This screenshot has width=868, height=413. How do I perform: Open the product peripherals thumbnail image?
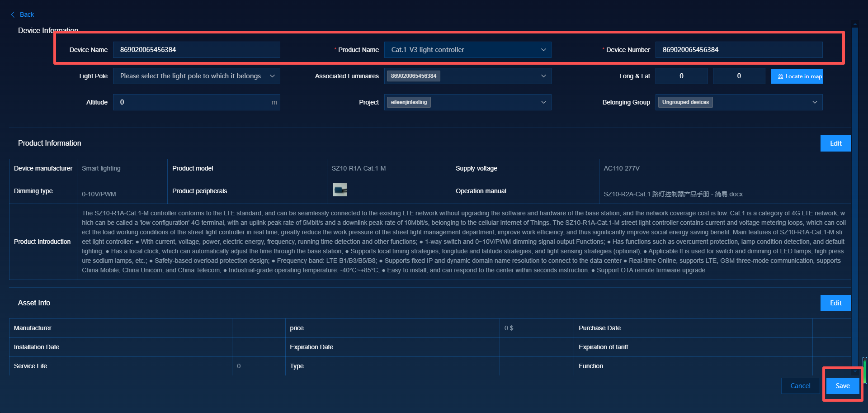(x=340, y=190)
